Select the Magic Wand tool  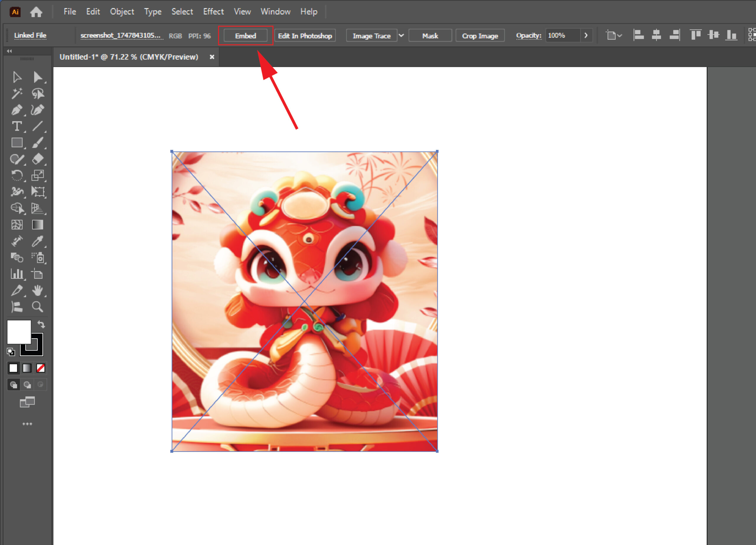(17, 94)
